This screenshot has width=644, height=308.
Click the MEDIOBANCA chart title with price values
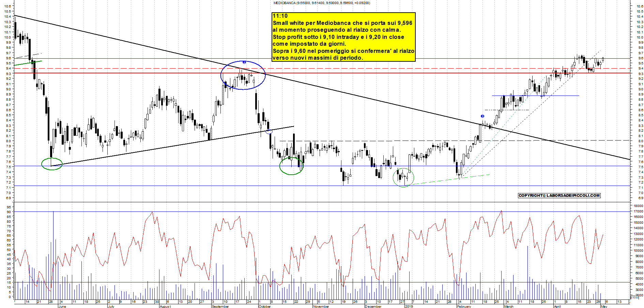point(322,3)
